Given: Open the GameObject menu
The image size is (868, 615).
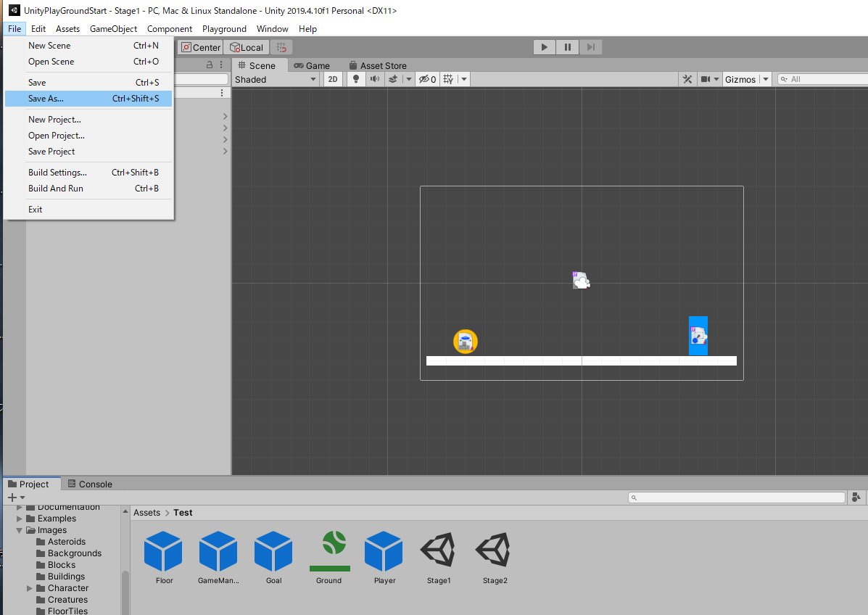Looking at the screenshot, I should click(x=113, y=29).
